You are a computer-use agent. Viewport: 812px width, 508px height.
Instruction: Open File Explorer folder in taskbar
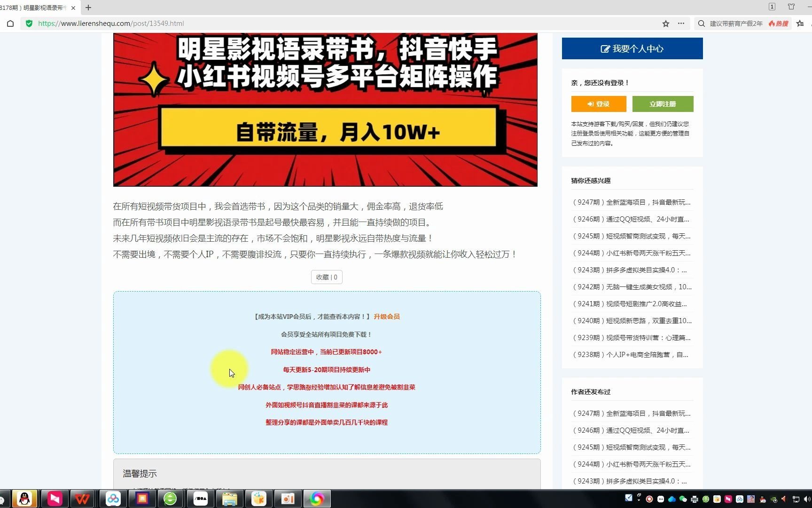pyautogui.click(x=230, y=499)
